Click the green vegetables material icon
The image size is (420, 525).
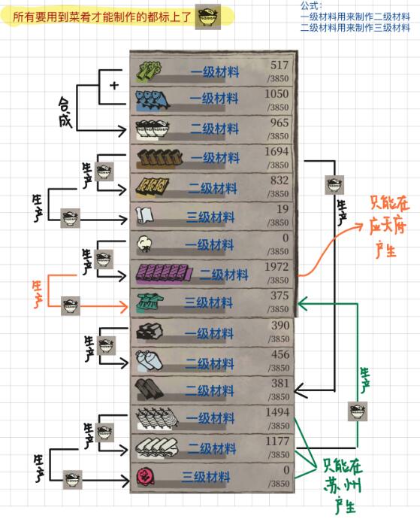click(149, 71)
